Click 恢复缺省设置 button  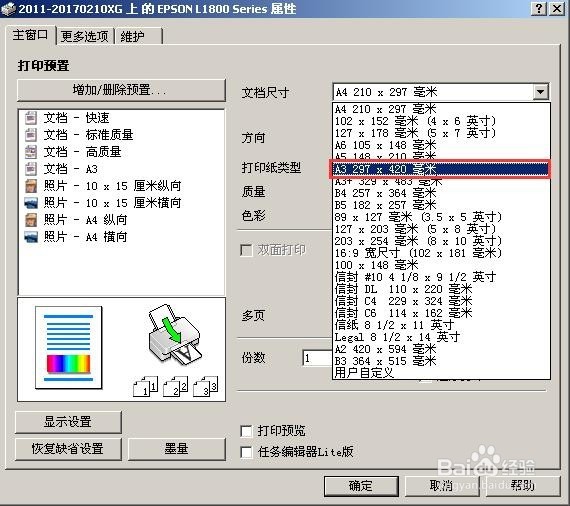[68, 449]
